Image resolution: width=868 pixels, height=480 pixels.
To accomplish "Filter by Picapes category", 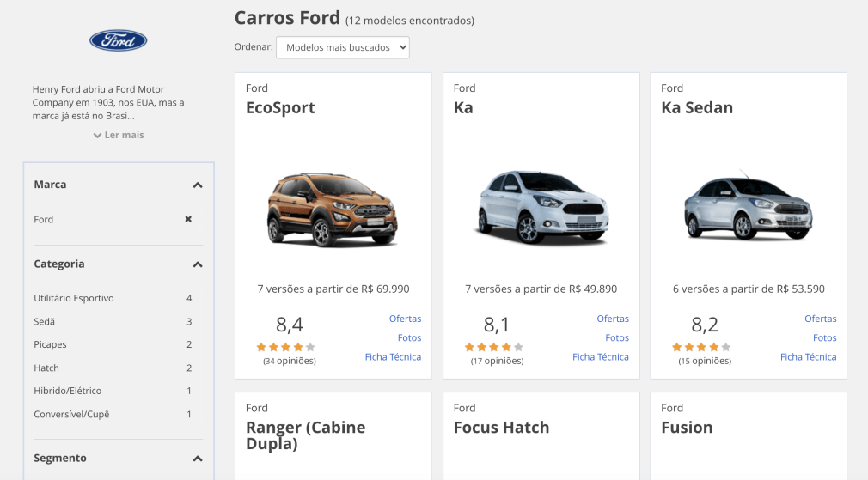I will tap(113, 344).
